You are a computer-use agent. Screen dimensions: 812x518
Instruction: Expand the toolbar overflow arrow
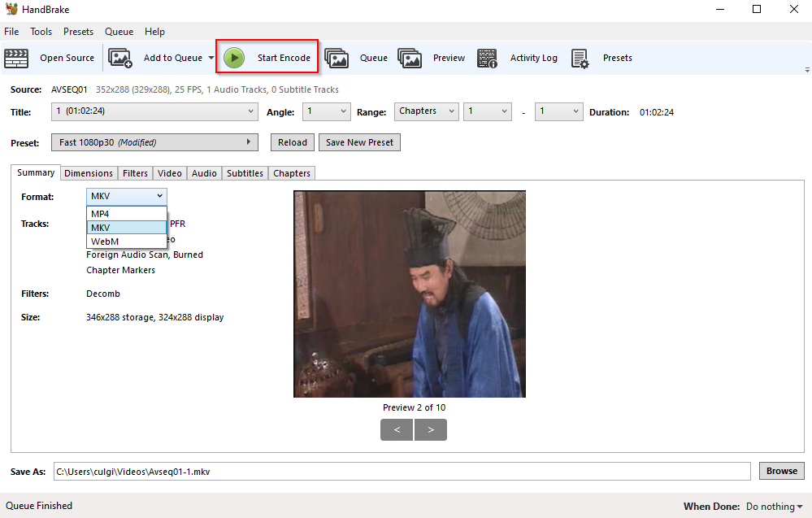click(x=807, y=69)
